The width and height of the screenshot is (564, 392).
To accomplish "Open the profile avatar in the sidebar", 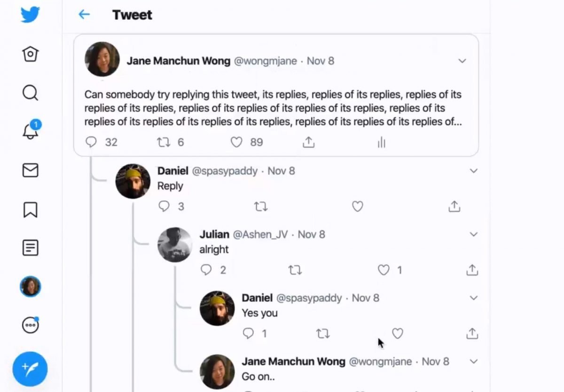I will click(30, 286).
